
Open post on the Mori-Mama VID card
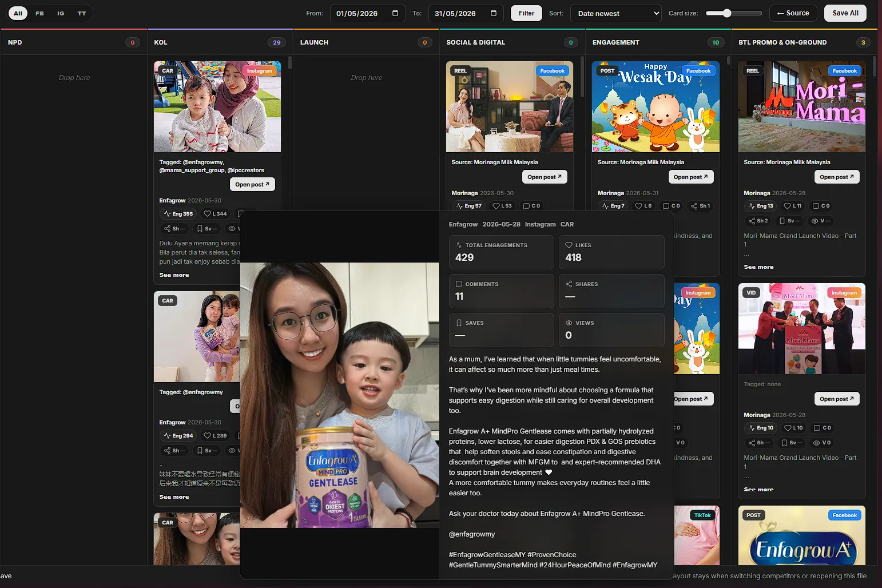pyautogui.click(x=837, y=399)
